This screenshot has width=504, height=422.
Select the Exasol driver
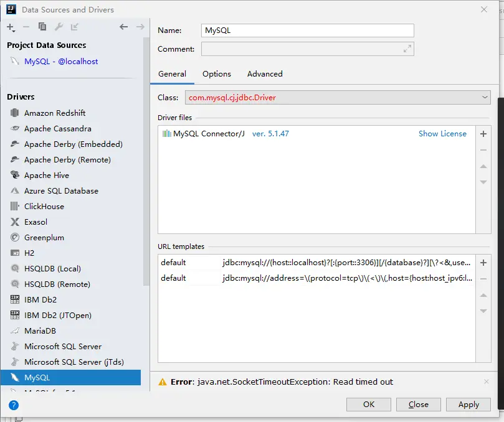(71, 222)
